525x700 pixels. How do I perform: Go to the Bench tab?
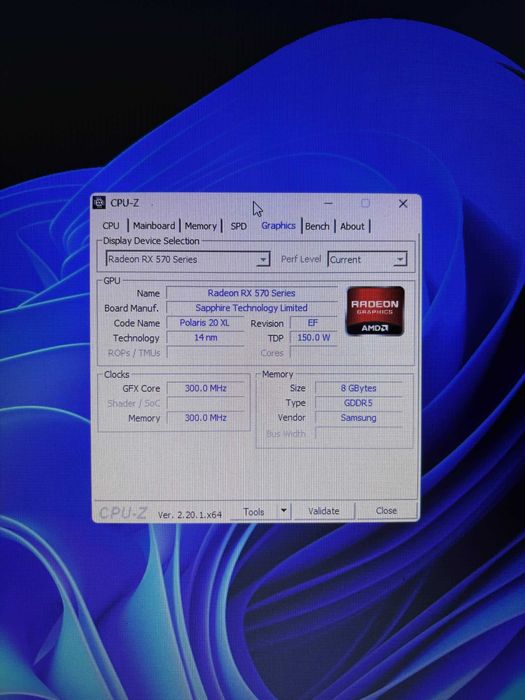click(317, 226)
